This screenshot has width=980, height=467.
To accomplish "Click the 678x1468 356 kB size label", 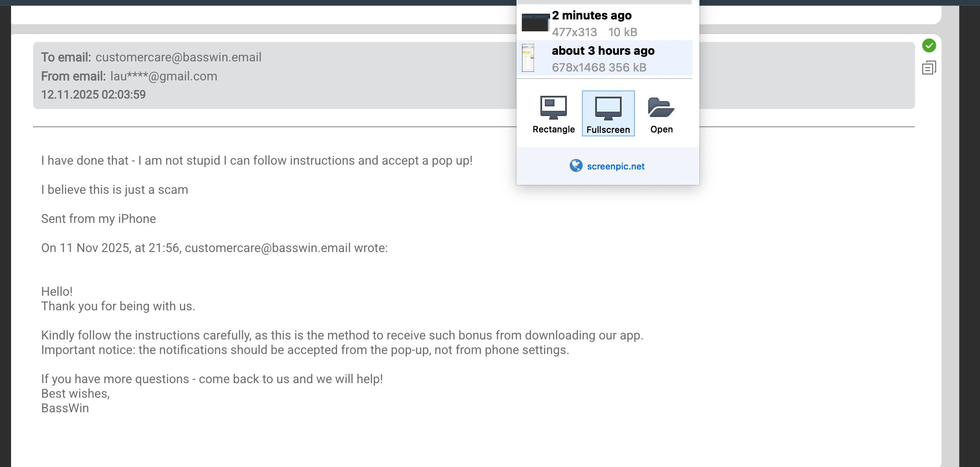I will tap(599, 68).
